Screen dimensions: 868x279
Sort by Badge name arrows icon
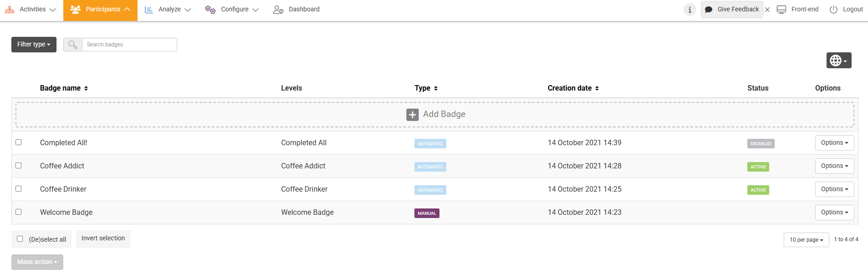[x=86, y=88]
